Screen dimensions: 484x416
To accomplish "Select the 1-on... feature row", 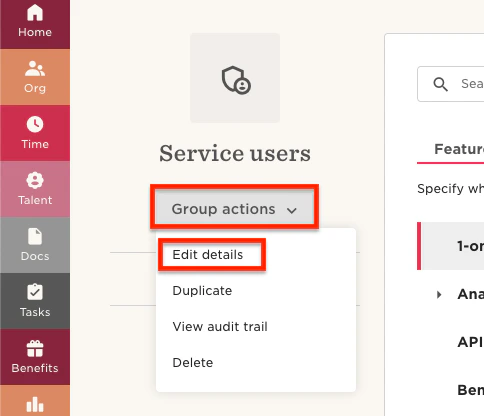I will coord(451,246).
